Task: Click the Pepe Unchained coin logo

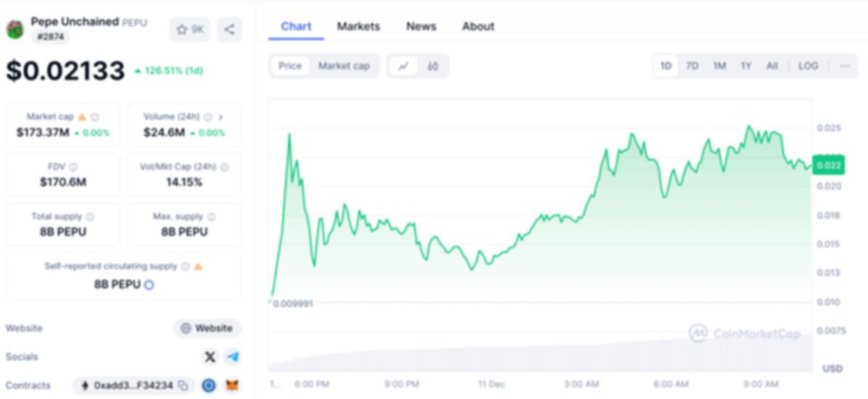Action: click(x=15, y=30)
